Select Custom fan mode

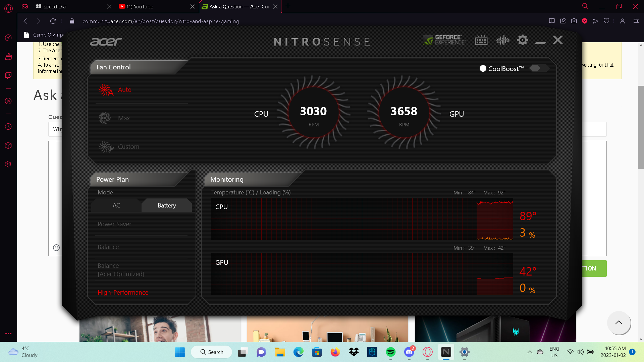tap(142, 146)
